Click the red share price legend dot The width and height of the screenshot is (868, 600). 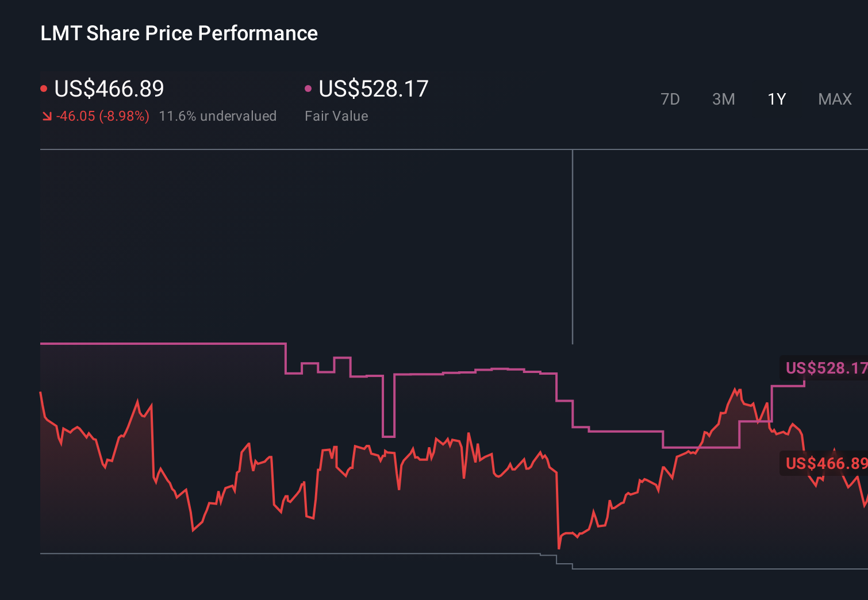pyautogui.click(x=44, y=88)
